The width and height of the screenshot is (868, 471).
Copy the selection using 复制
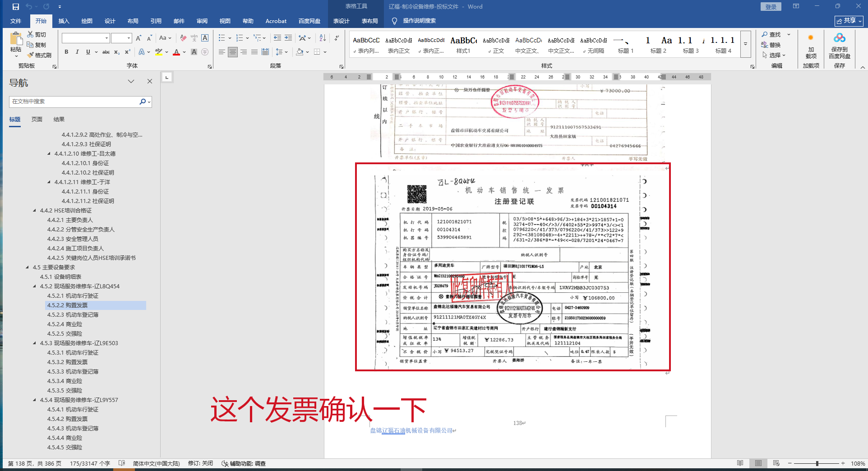pyautogui.click(x=37, y=45)
